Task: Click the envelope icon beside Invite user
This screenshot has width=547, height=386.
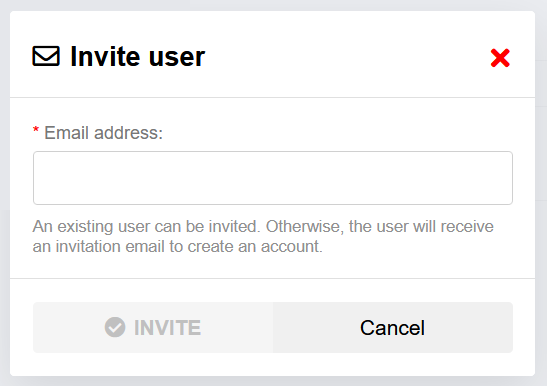Action: tap(46, 56)
